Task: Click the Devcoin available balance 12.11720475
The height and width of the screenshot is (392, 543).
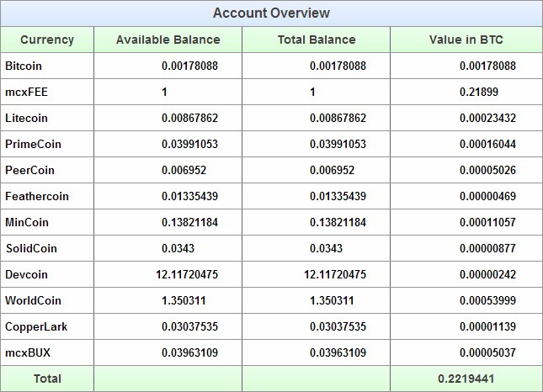Action: pos(187,274)
